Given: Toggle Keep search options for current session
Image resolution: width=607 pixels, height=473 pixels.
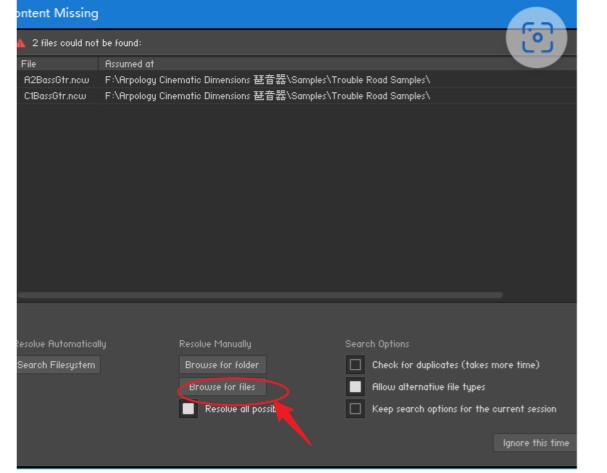Looking at the screenshot, I should point(354,409).
